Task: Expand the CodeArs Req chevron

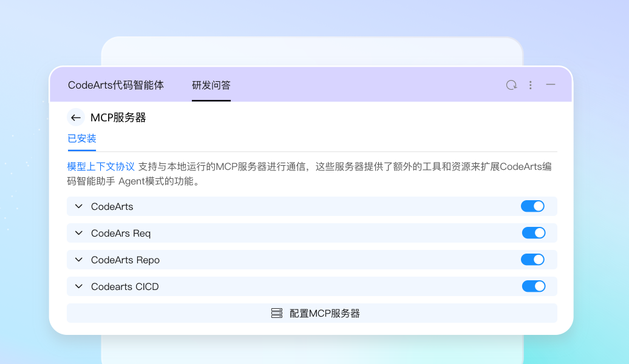Action: (78, 233)
